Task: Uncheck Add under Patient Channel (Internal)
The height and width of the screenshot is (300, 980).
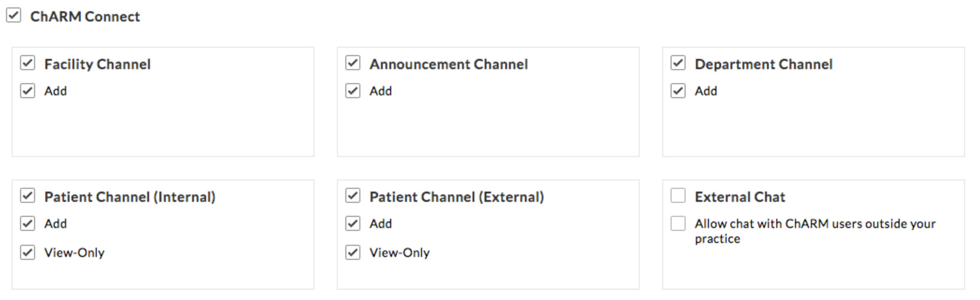Action: pyautogui.click(x=28, y=223)
